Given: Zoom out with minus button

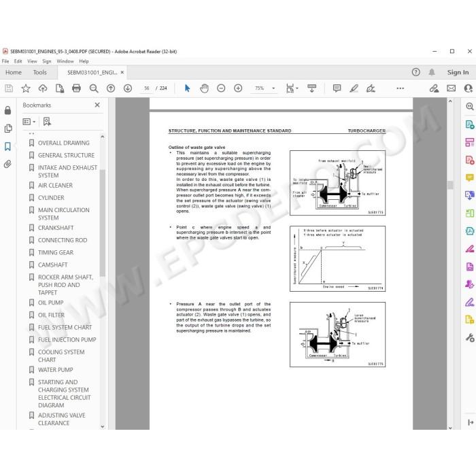Looking at the screenshot, I should tap(221, 88).
